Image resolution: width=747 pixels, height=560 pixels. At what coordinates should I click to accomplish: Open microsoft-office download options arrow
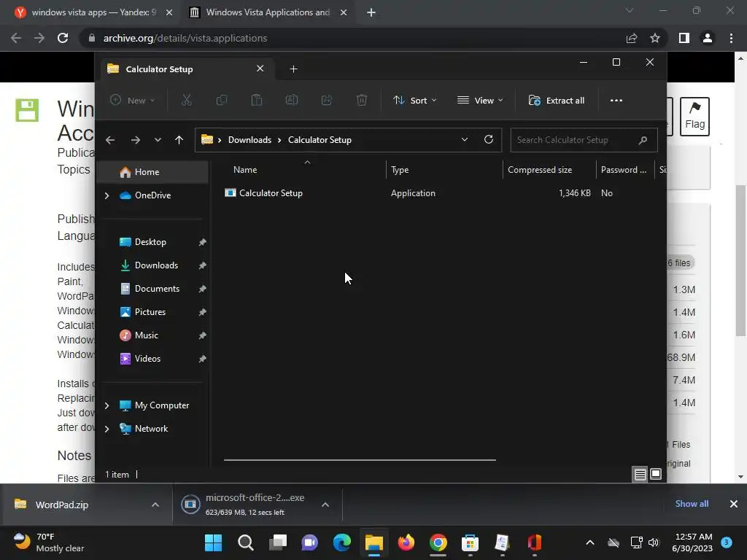pos(325,505)
